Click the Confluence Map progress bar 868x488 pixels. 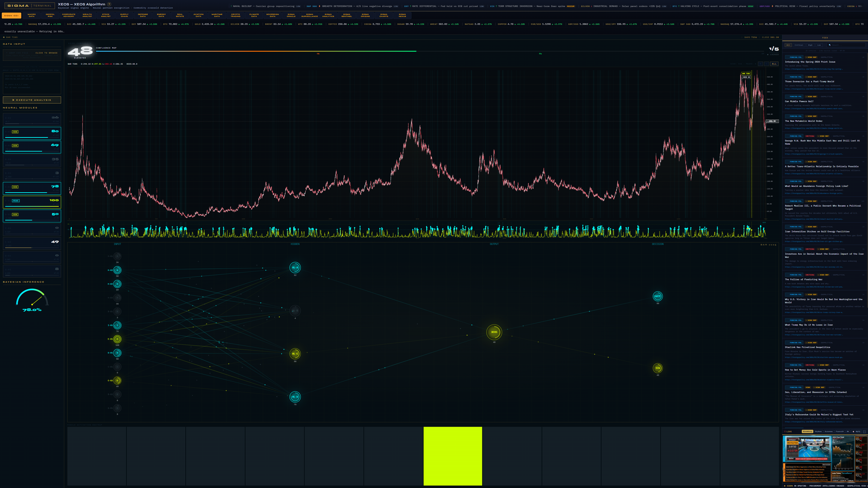point(256,51)
